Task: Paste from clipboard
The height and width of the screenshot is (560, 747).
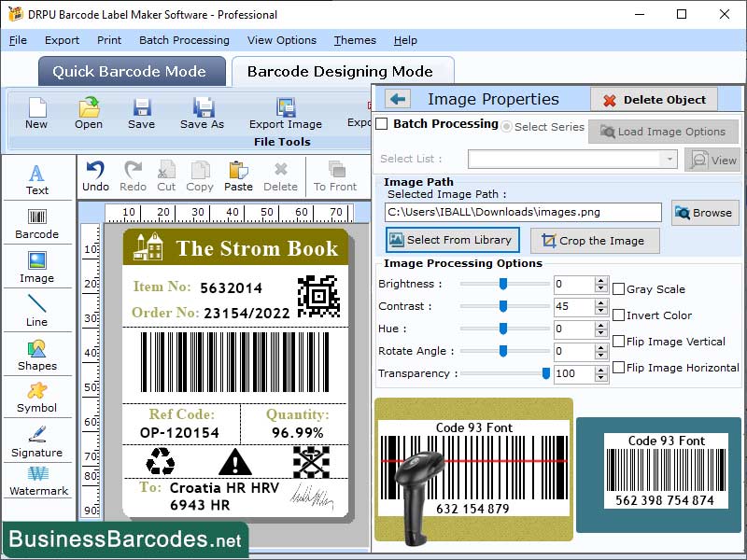Action: click(x=238, y=176)
